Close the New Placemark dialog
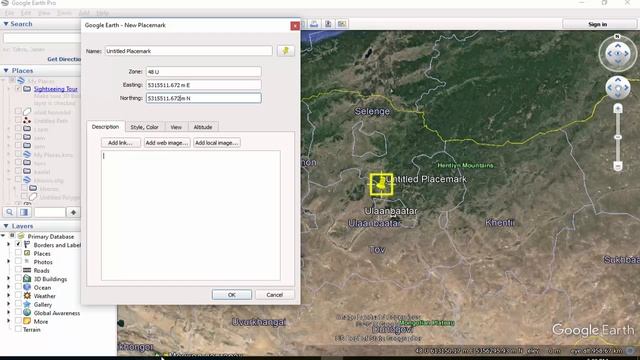The image size is (640, 360). tap(295, 26)
